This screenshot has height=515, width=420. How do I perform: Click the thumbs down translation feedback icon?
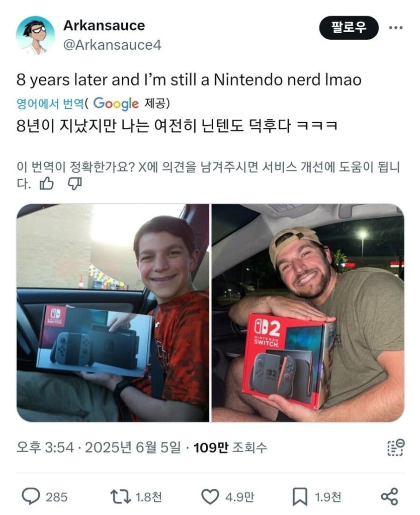tap(75, 184)
